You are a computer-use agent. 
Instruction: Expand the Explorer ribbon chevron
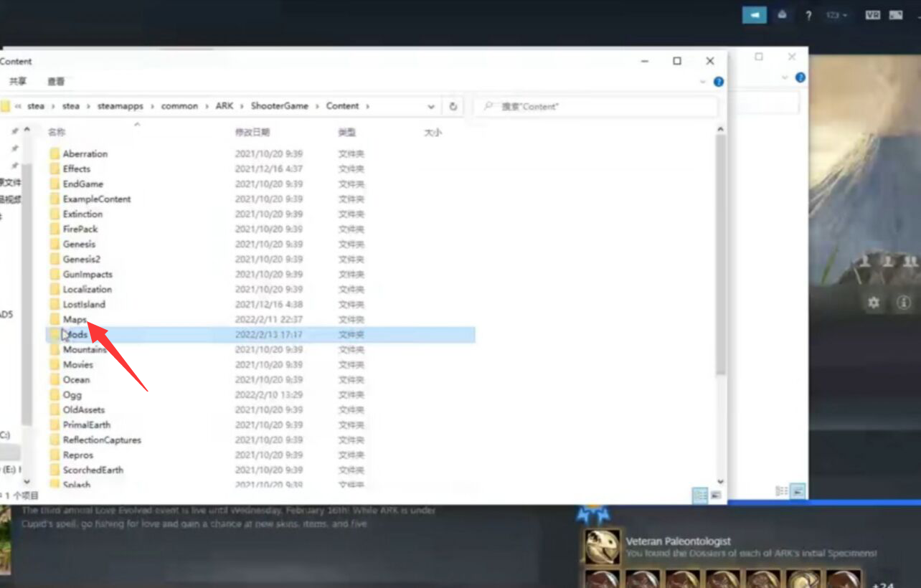pyautogui.click(x=703, y=82)
